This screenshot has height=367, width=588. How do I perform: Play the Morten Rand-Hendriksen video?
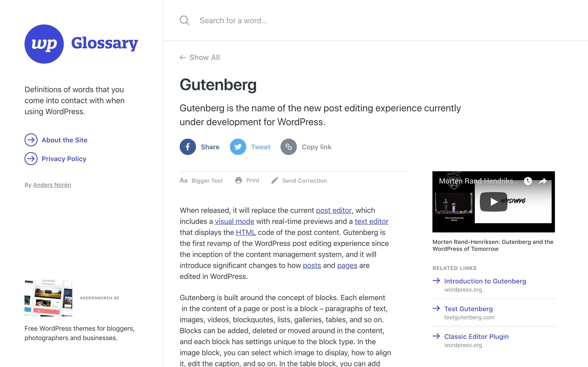493,202
